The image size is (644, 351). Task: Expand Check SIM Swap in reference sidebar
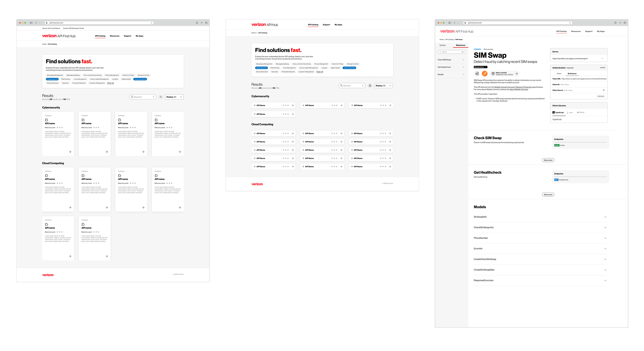(x=451, y=60)
